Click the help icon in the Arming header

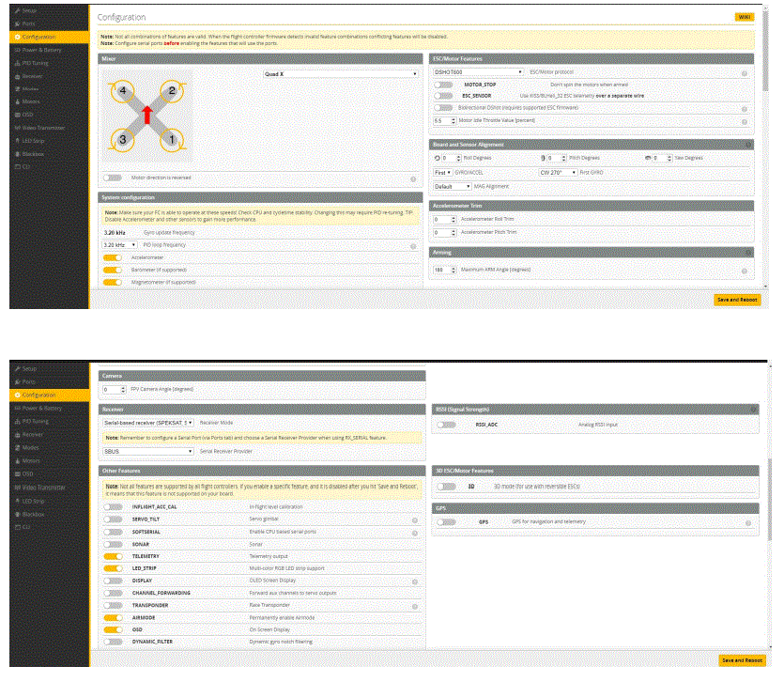748,253
